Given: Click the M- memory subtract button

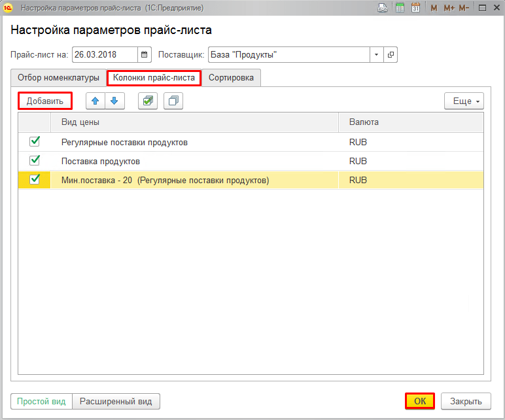Looking at the screenshot, I should [x=464, y=8].
